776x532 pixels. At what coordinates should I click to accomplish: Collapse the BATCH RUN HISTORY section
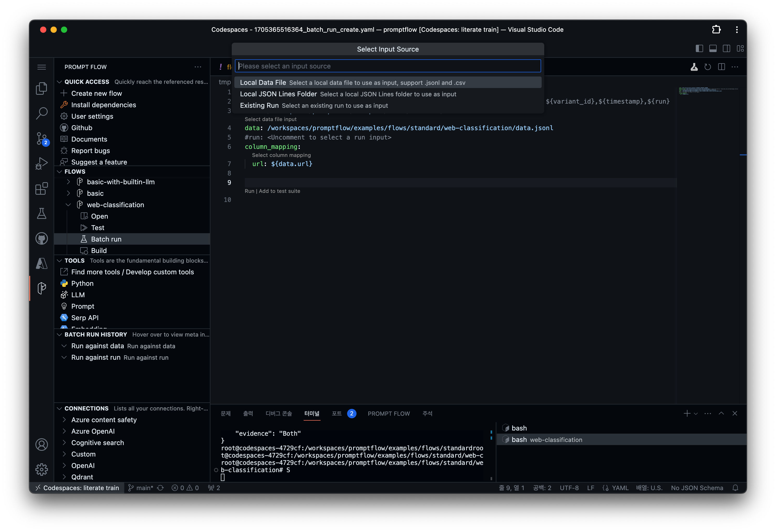click(x=59, y=334)
